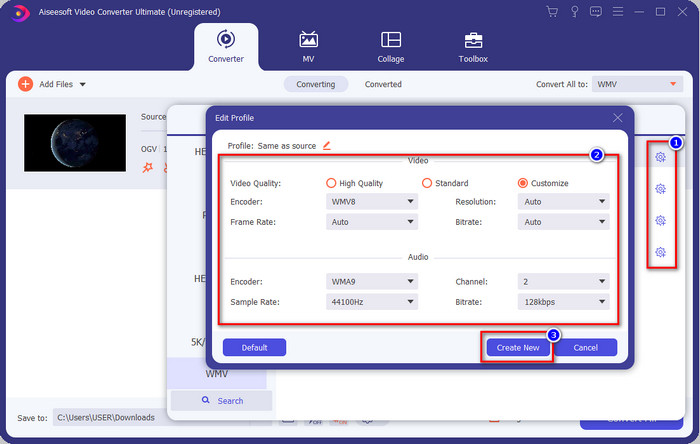The image size is (700, 444).
Task: Click the fourth custom profile gear icon
Action: point(661,252)
